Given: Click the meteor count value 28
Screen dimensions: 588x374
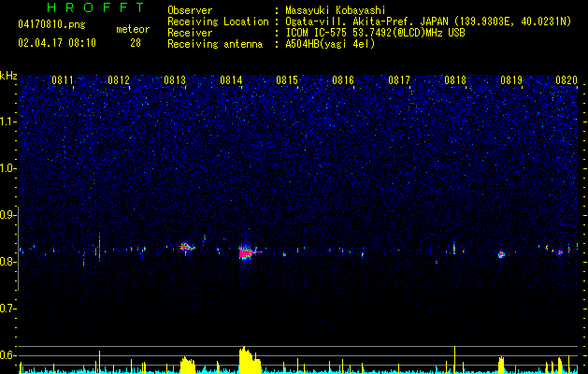Looking at the screenshot, I should pos(136,43).
